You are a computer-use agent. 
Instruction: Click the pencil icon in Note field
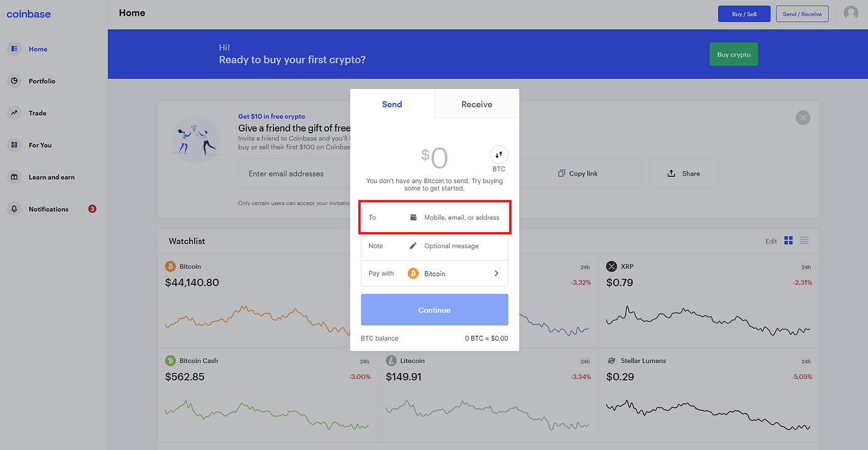pos(413,246)
